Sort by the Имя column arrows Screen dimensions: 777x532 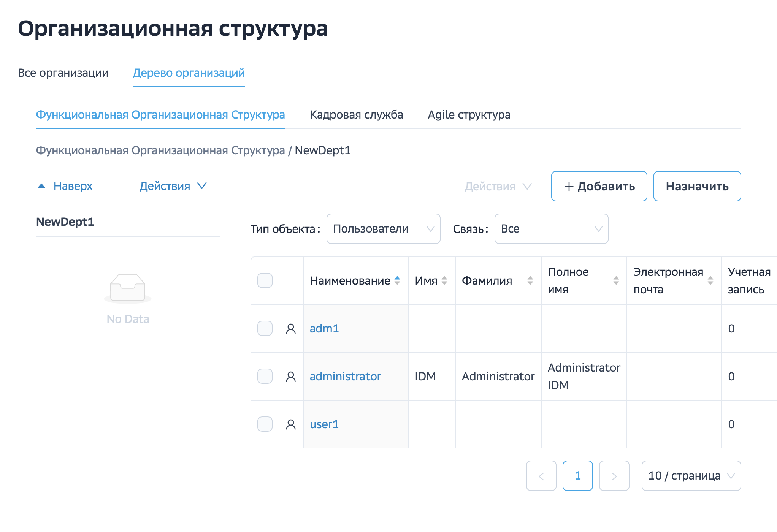click(x=444, y=281)
